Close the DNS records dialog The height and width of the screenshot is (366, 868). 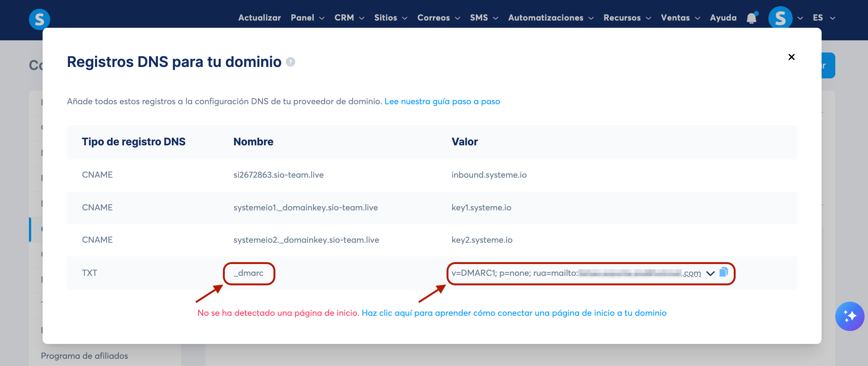point(792,57)
